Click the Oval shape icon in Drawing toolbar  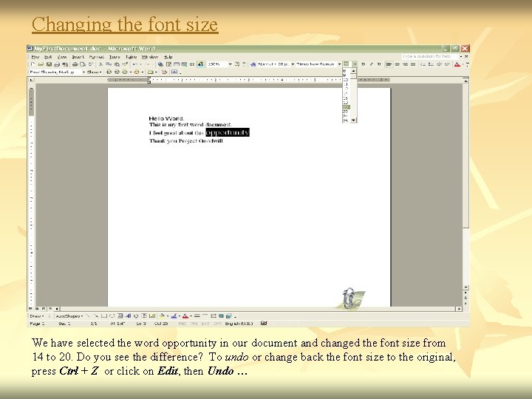tap(112, 316)
